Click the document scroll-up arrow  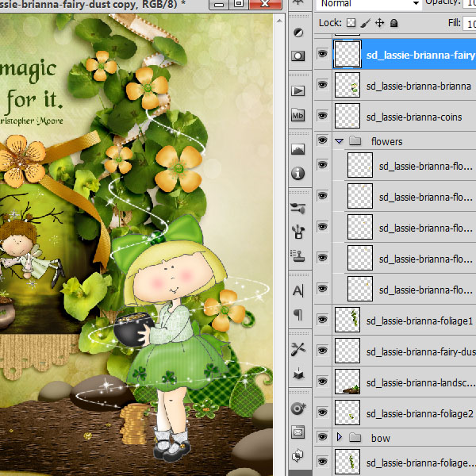click(x=279, y=21)
